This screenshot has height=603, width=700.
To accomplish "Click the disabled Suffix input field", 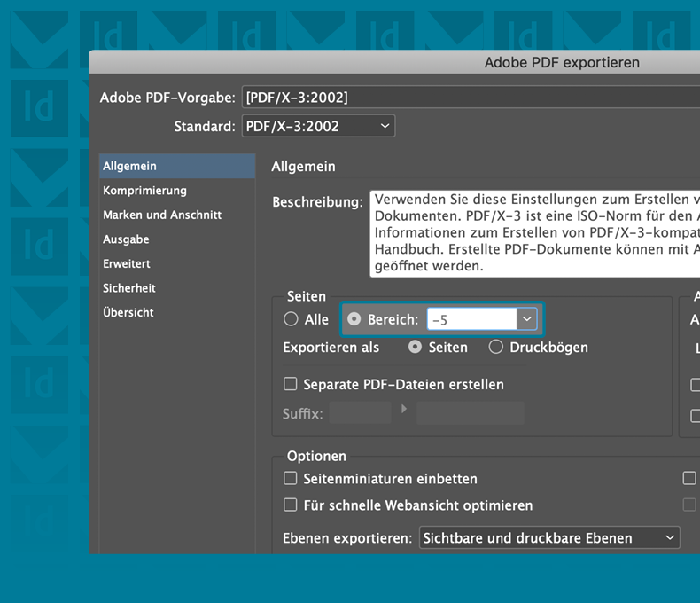I will coord(361,412).
